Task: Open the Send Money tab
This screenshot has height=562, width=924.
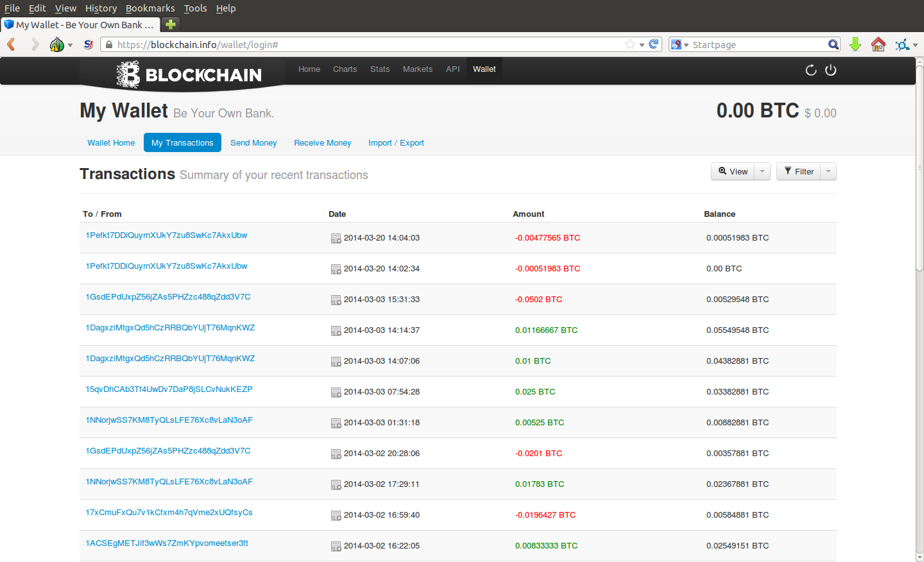Action: [253, 142]
